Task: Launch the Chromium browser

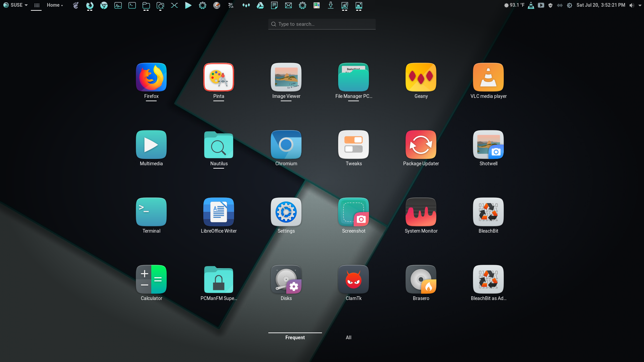Action: 286,145
